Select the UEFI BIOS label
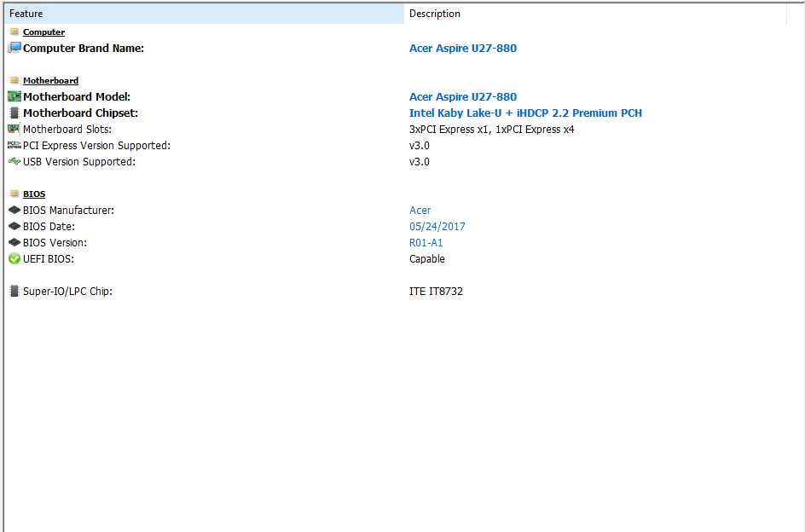 (x=49, y=259)
